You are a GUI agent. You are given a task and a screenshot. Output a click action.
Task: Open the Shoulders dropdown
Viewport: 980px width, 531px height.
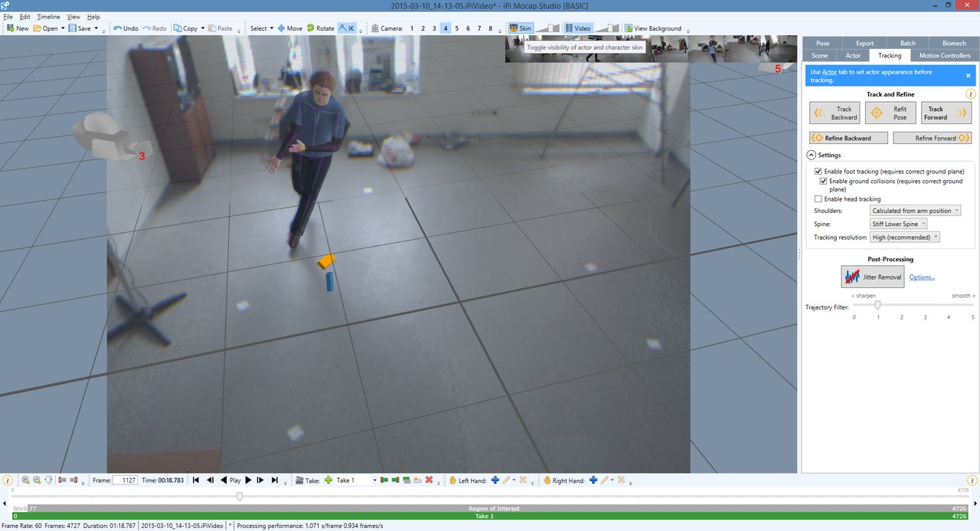point(915,210)
